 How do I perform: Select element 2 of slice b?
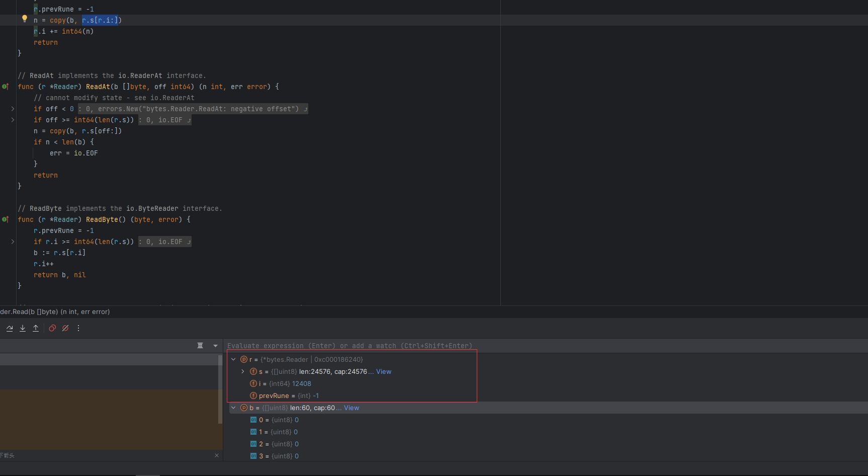pos(548,444)
